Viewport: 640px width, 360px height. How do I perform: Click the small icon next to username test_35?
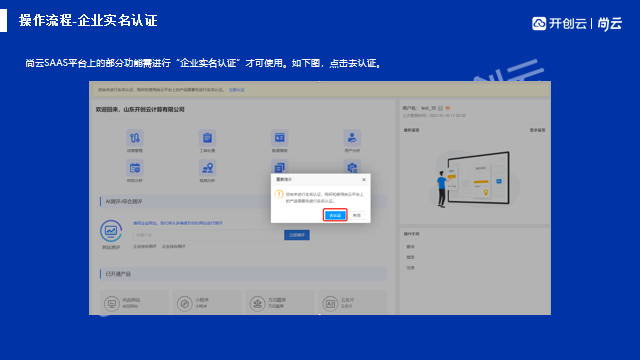point(440,109)
